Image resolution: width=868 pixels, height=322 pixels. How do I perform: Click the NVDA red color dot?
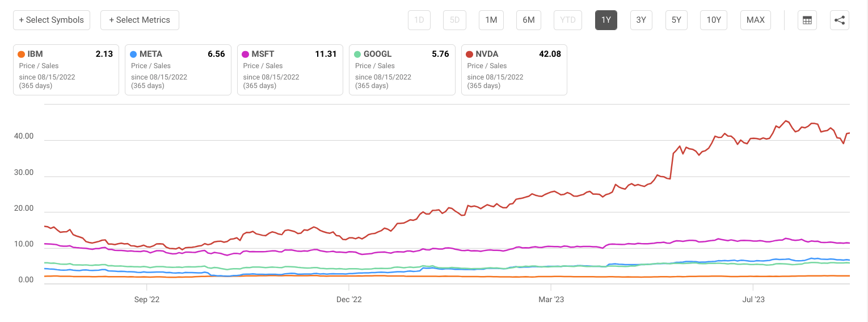pyautogui.click(x=470, y=55)
